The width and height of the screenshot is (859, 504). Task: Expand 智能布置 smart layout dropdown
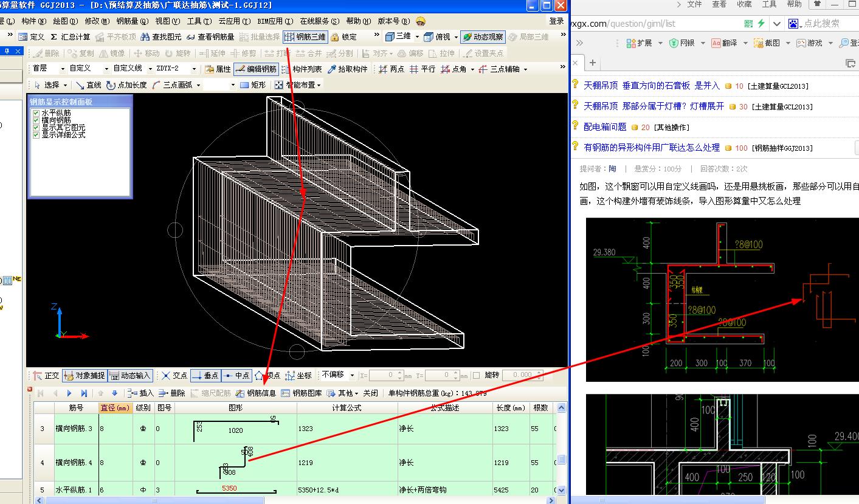pyautogui.click(x=319, y=86)
